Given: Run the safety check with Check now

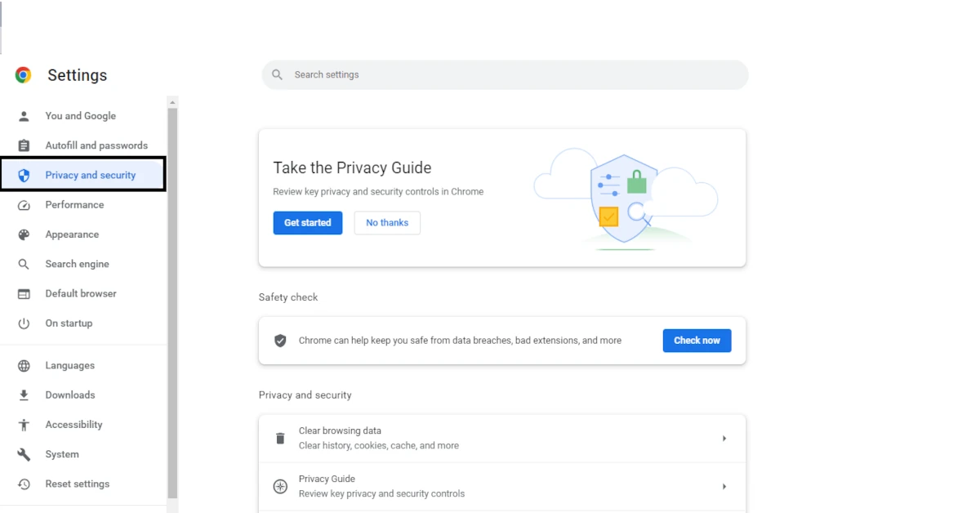Looking at the screenshot, I should tap(697, 341).
